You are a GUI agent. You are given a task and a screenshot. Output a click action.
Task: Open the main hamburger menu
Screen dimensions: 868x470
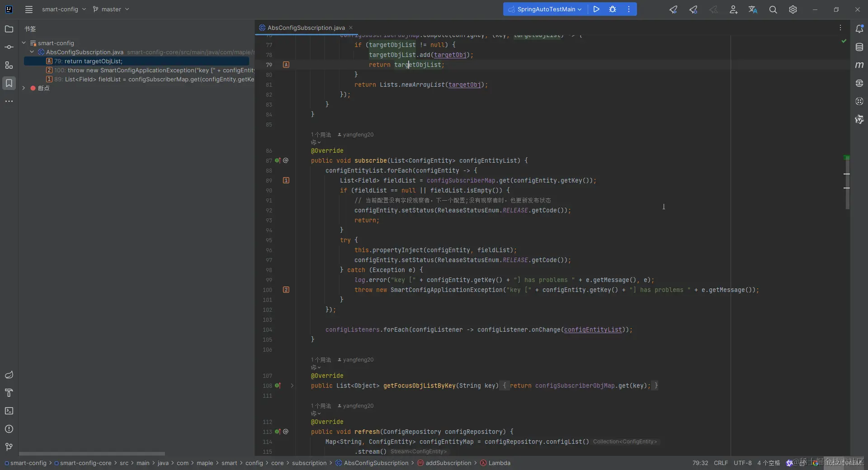(x=29, y=9)
